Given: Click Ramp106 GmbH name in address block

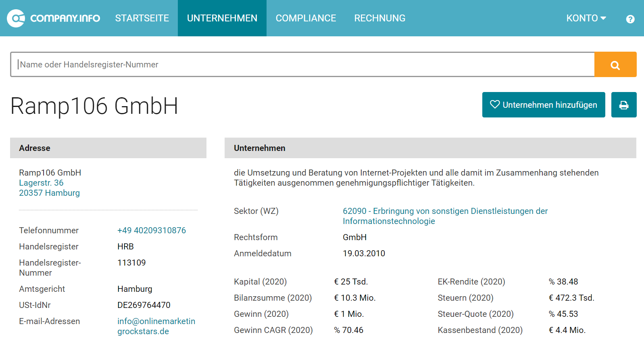Looking at the screenshot, I should click(50, 173).
